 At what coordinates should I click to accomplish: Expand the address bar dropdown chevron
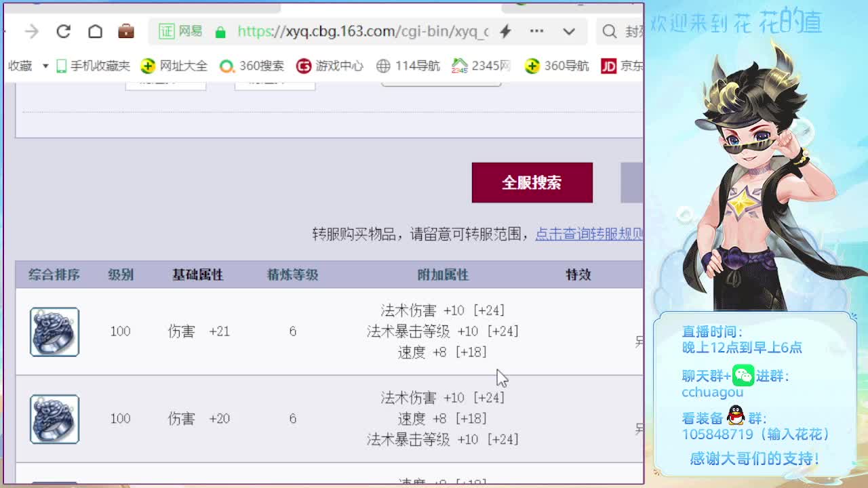[569, 31]
